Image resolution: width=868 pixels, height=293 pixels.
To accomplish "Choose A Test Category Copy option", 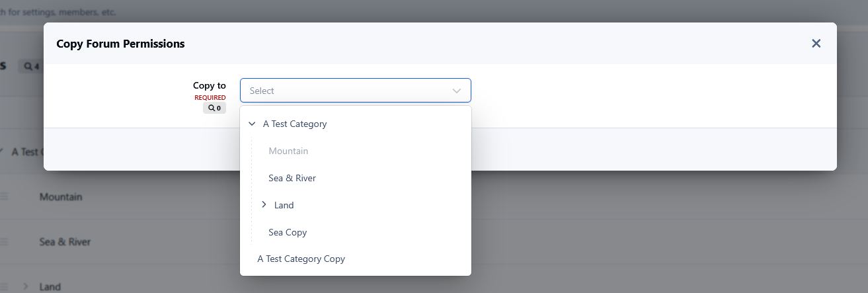I will tap(301, 259).
